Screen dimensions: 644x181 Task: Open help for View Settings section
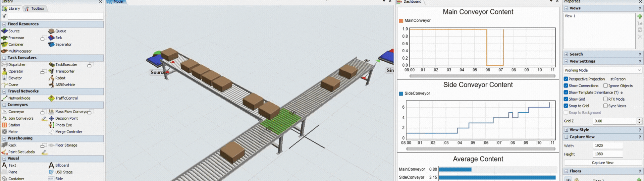coord(640,62)
